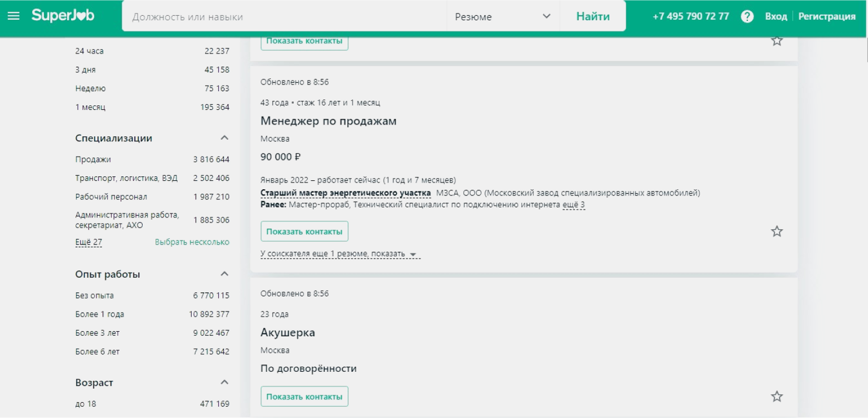The width and height of the screenshot is (868, 418).
Task: Call phone number +7 495 790 72 77
Action: click(690, 16)
